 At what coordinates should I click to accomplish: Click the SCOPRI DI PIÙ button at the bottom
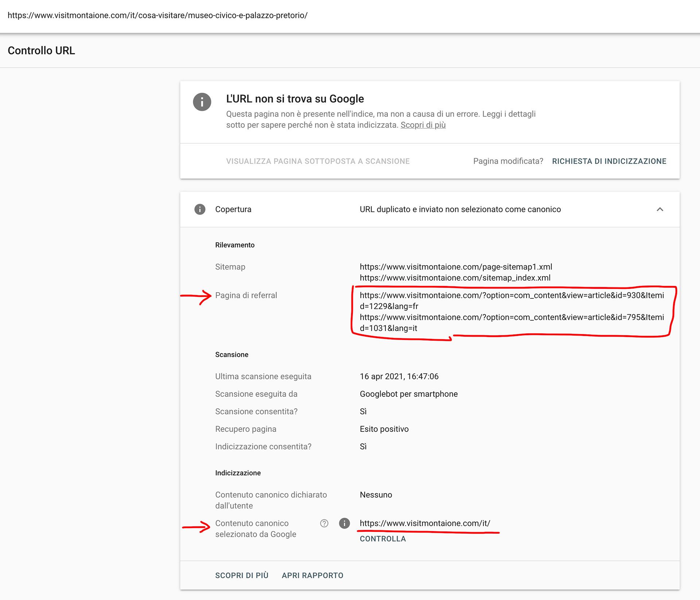coord(242,576)
